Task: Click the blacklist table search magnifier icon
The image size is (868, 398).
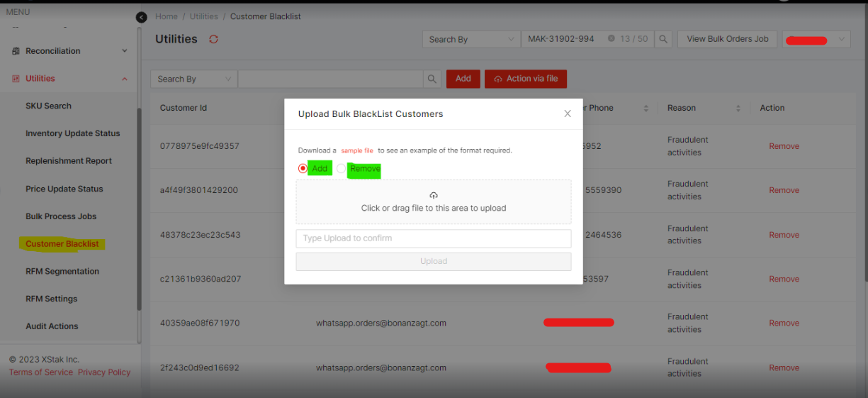Action: 432,79
